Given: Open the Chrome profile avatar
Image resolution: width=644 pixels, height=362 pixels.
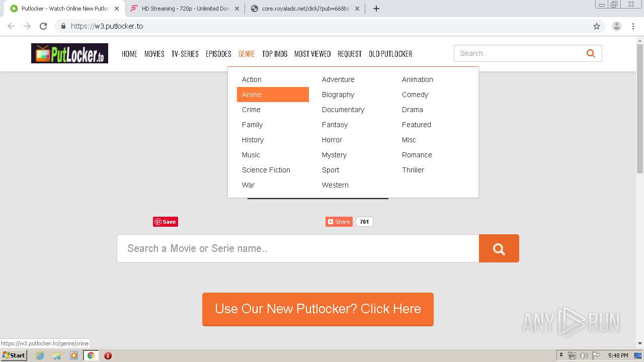Looking at the screenshot, I should [616, 26].
